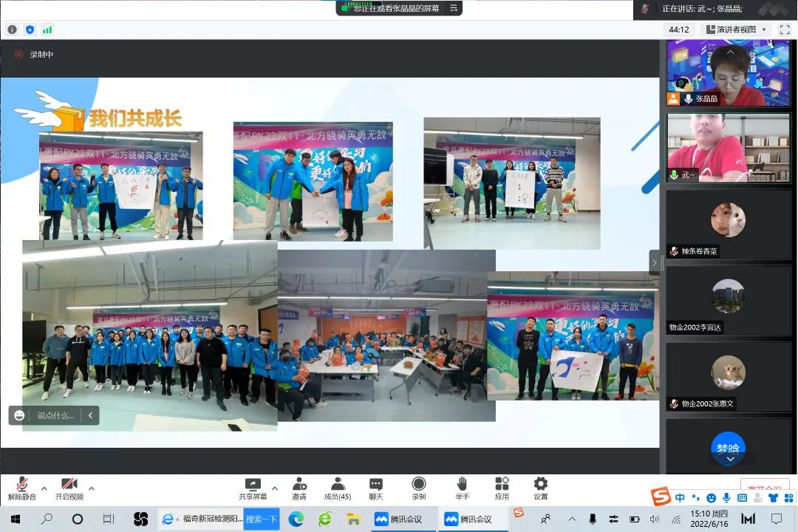
Task: Collapse the participant video sidebar arrow
Action: pyautogui.click(x=654, y=262)
